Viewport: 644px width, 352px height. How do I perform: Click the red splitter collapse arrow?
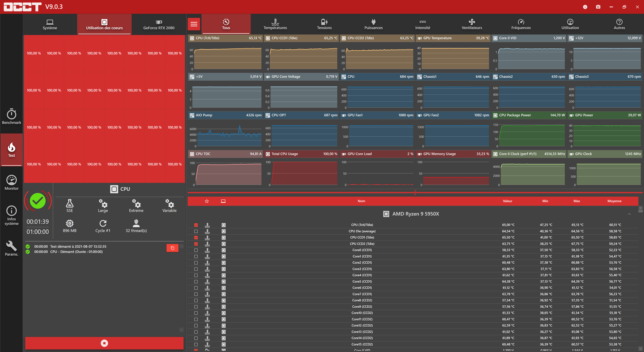pos(415,192)
